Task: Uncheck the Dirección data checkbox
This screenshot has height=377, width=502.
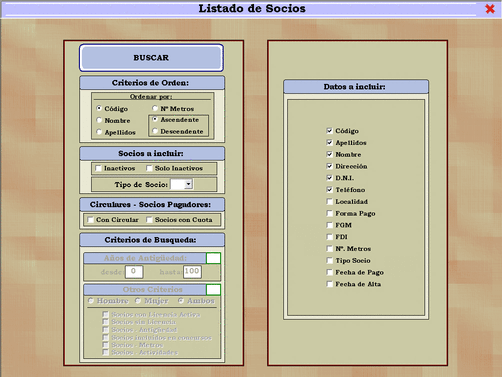Action: click(330, 166)
